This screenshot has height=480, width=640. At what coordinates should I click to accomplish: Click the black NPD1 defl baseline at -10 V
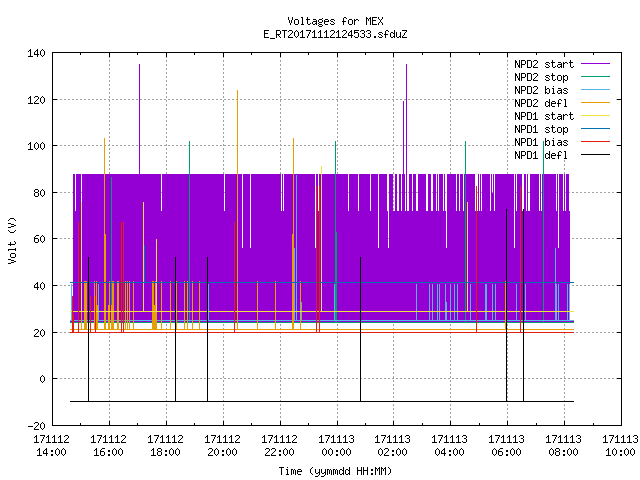click(322, 402)
